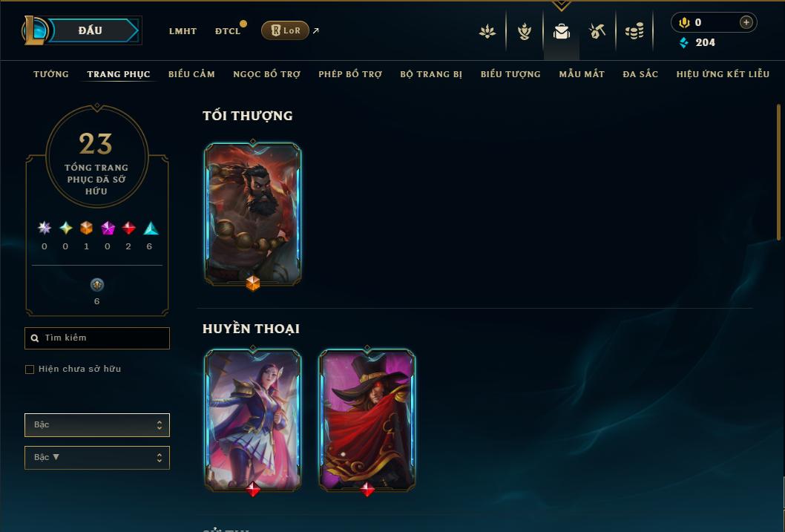Open the first 'Bậc' grouping dropdown
The image size is (785, 532).
(x=97, y=425)
